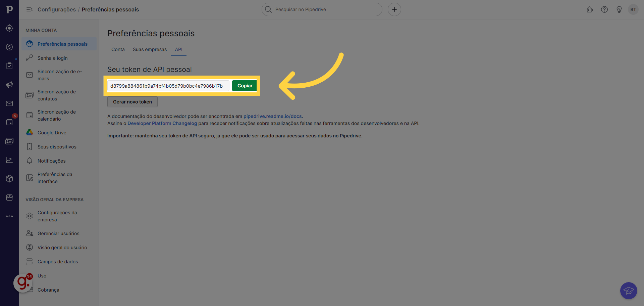Open the pipedrive.readme.io/docs link
644x306 pixels.
(x=272, y=116)
